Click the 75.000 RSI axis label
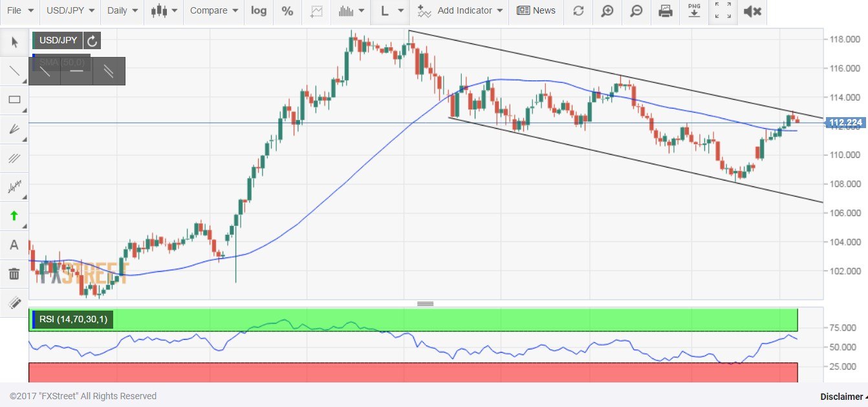This screenshot has width=868, height=407. (844, 328)
